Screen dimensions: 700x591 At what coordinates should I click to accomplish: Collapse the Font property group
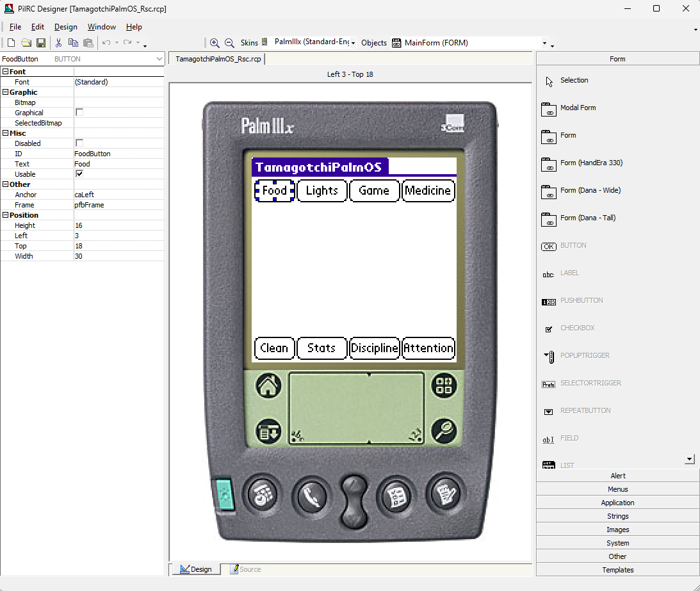pos(5,72)
